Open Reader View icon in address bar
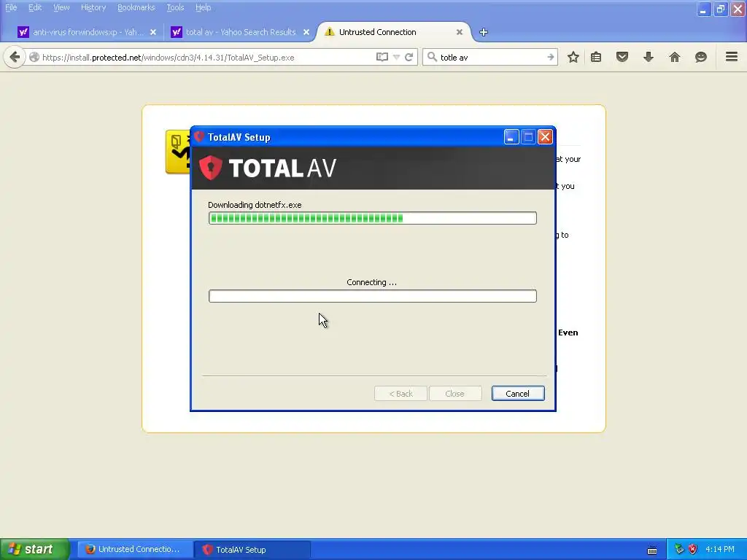Screen dimensions: 747x560 click(382, 57)
